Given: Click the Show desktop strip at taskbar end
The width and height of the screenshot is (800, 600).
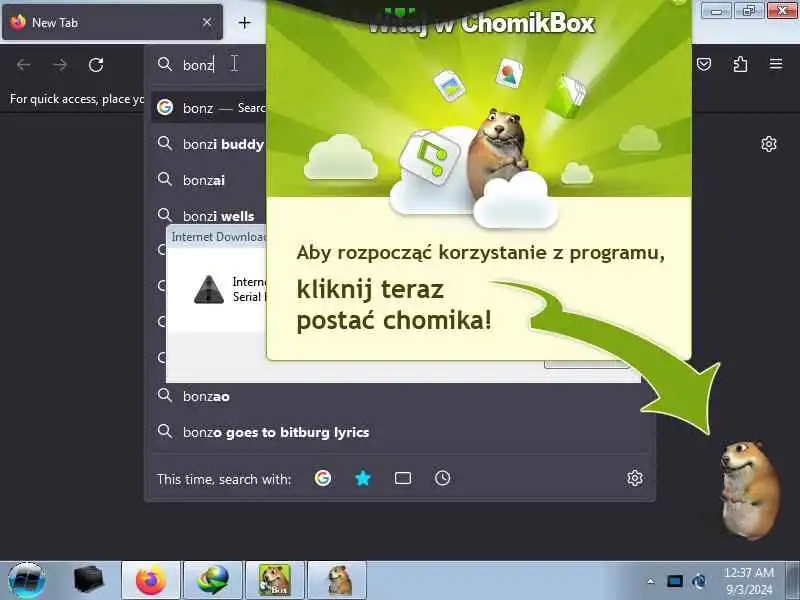Looking at the screenshot, I should coord(793,581).
